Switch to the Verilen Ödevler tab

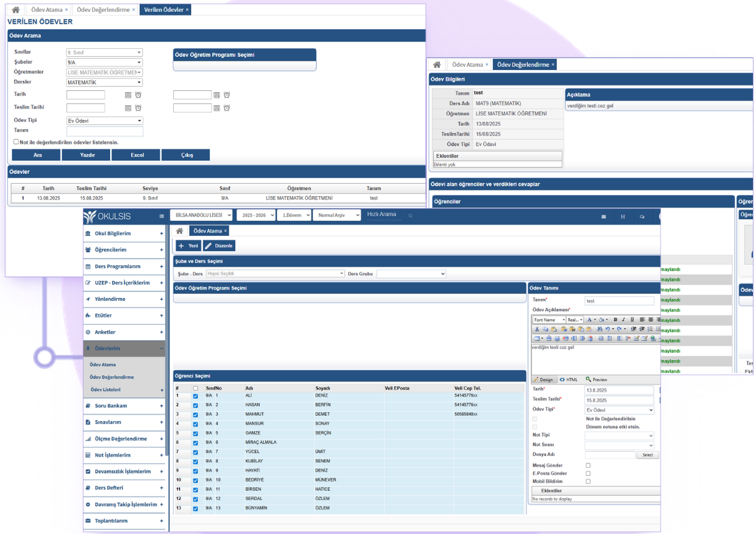pyautogui.click(x=164, y=10)
